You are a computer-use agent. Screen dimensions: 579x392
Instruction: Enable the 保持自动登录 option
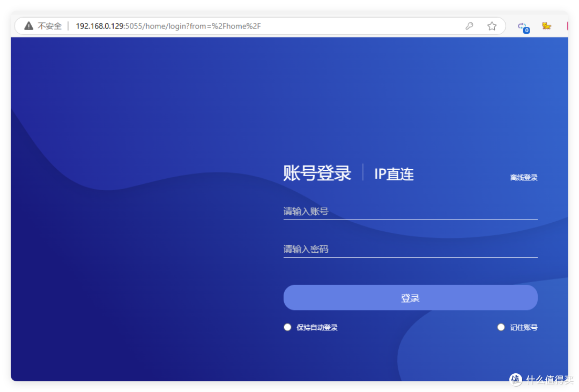pos(287,327)
